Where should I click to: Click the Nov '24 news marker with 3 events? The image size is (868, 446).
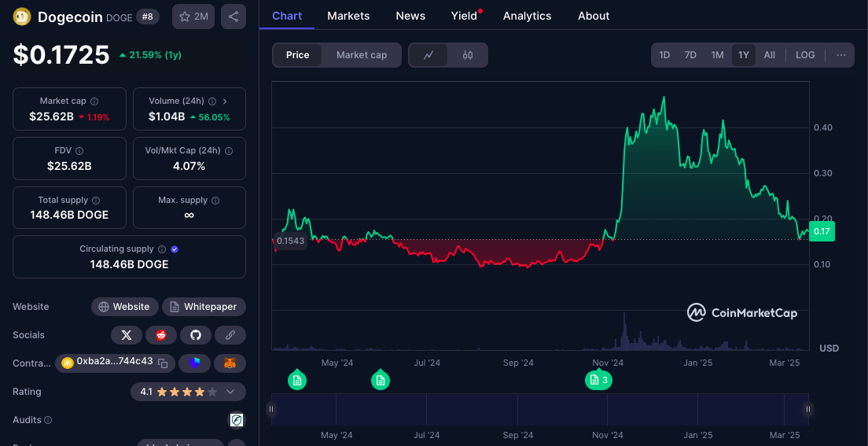click(x=598, y=380)
